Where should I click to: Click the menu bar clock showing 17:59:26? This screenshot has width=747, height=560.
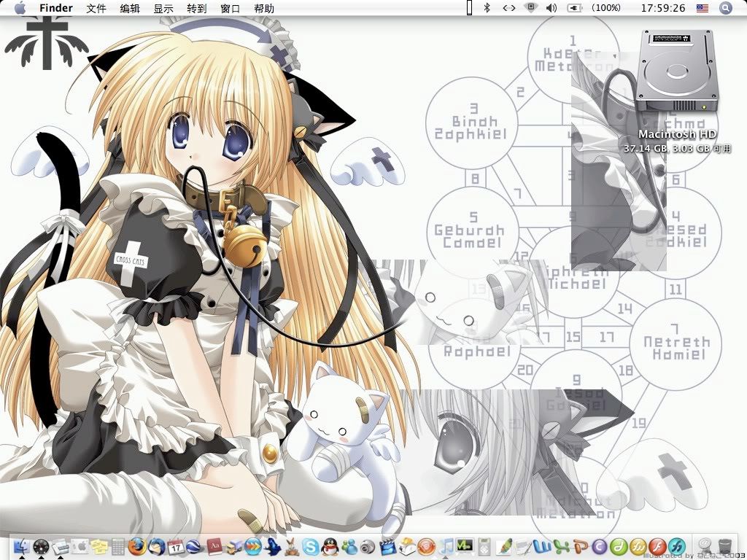coord(662,8)
